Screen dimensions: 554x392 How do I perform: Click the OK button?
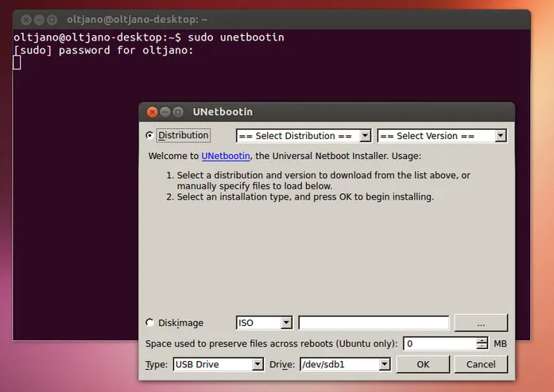tap(423, 364)
